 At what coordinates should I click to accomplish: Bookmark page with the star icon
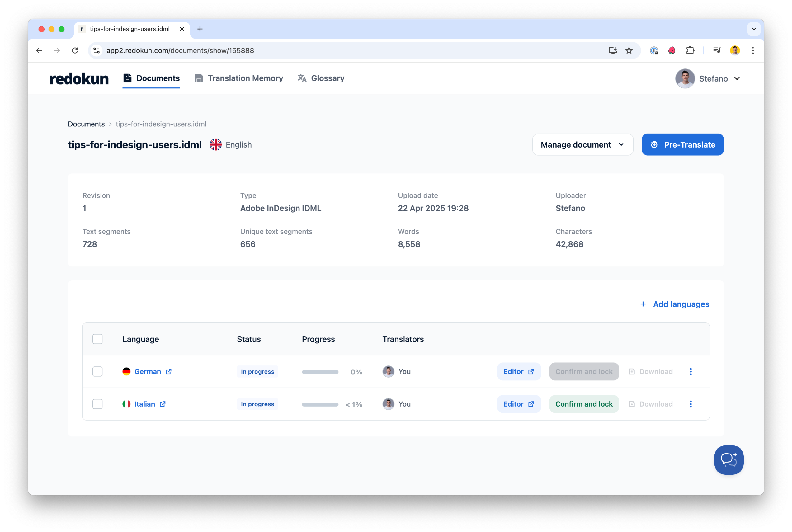click(x=629, y=50)
